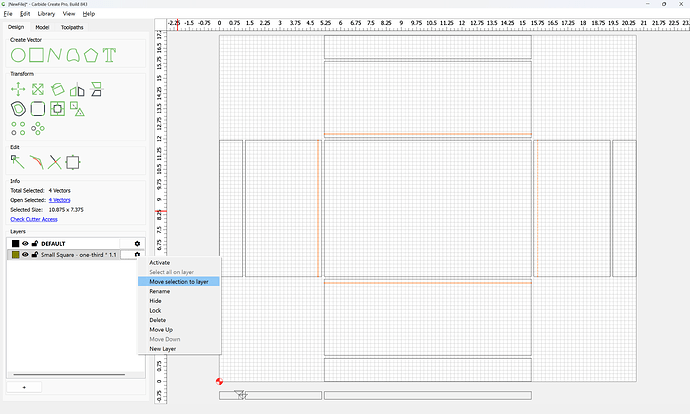Click the 'Selected Size: 10.875 x 7.375' text
The width and height of the screenshot is (690, 414).
point(47,210)
